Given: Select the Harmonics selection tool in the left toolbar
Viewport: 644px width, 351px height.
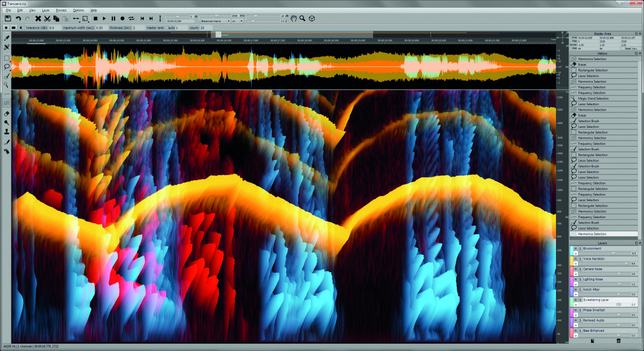Looking at the screenshot, I should (7, 102).
